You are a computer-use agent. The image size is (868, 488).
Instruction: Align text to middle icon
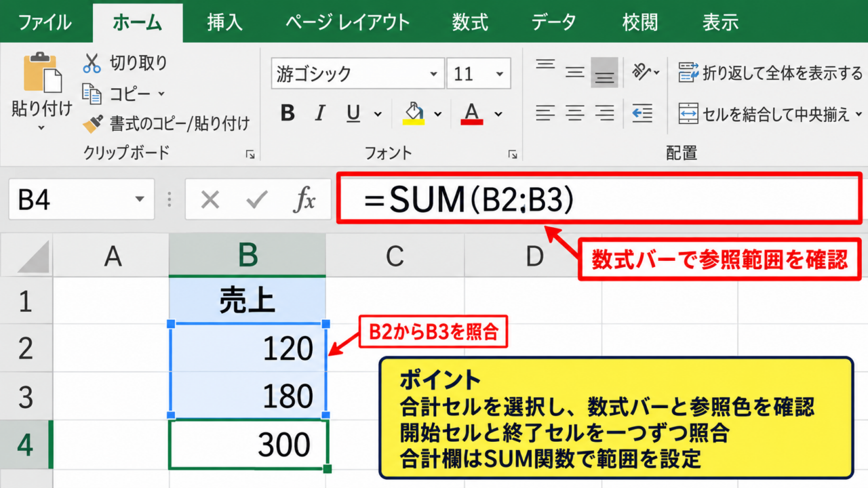(x=575, y=73)
